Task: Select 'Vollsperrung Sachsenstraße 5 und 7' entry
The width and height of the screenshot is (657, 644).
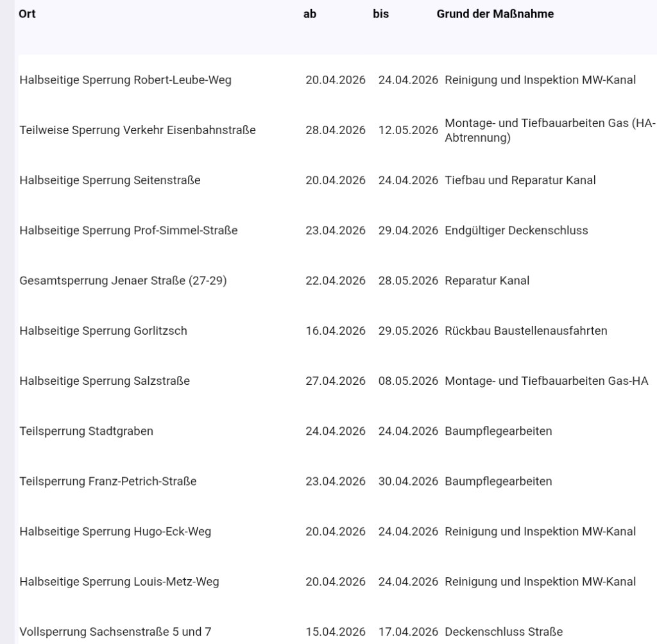Action: (115, 632)
